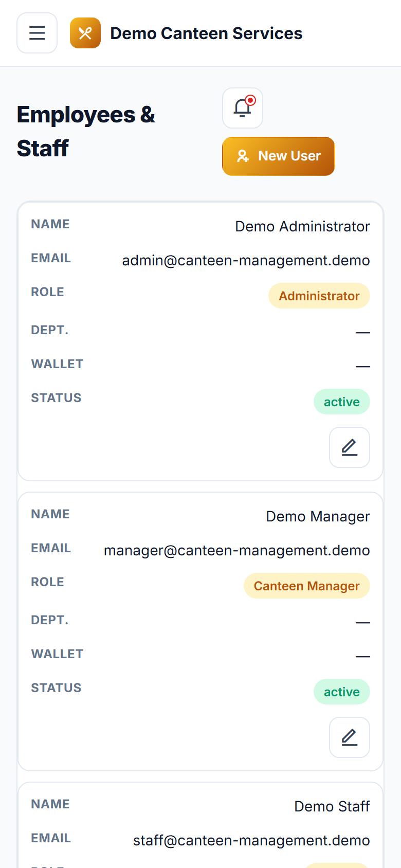401x868 pixels.
Task: Select the Demo Canteen Services title
Action: pyautogui.click(x=206, y=33)
